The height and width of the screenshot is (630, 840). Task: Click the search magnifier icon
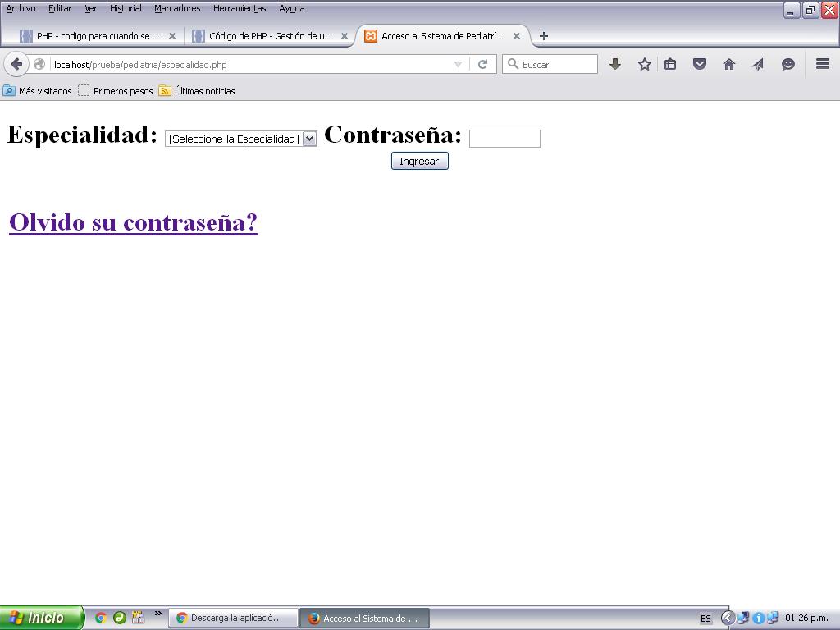pyautogui.click(x=513, y=64)
